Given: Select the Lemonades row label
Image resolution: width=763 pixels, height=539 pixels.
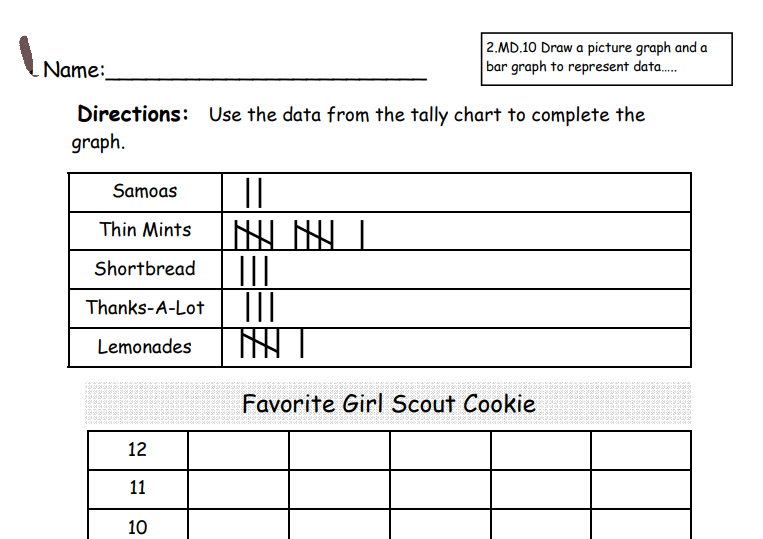Looking at the screenshot, I should (145, 347).
